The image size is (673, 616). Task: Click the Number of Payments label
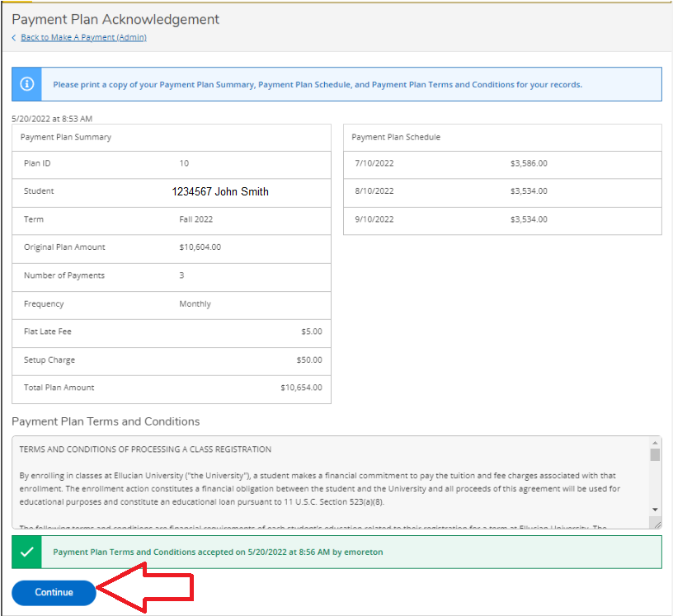coord(64,275)
